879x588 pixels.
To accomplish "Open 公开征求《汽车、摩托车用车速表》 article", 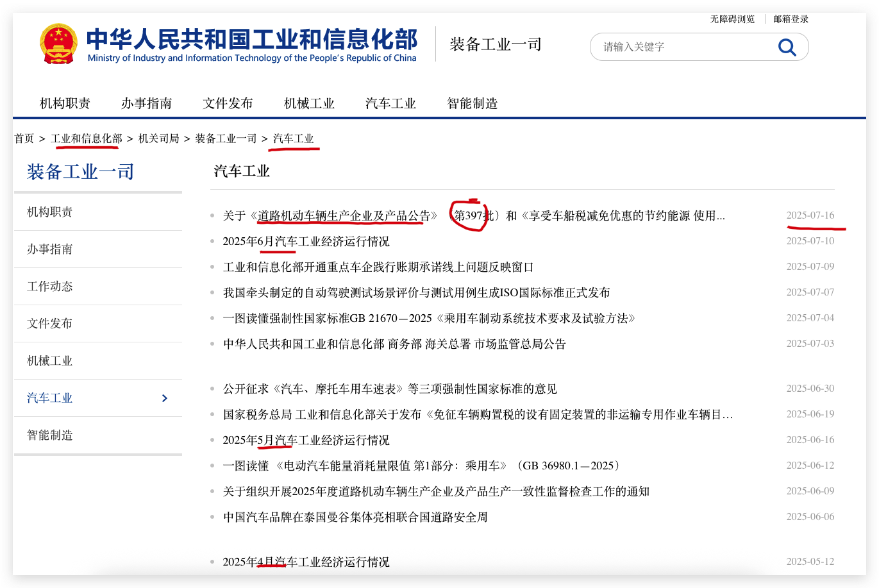I will (x=390, y=389).
